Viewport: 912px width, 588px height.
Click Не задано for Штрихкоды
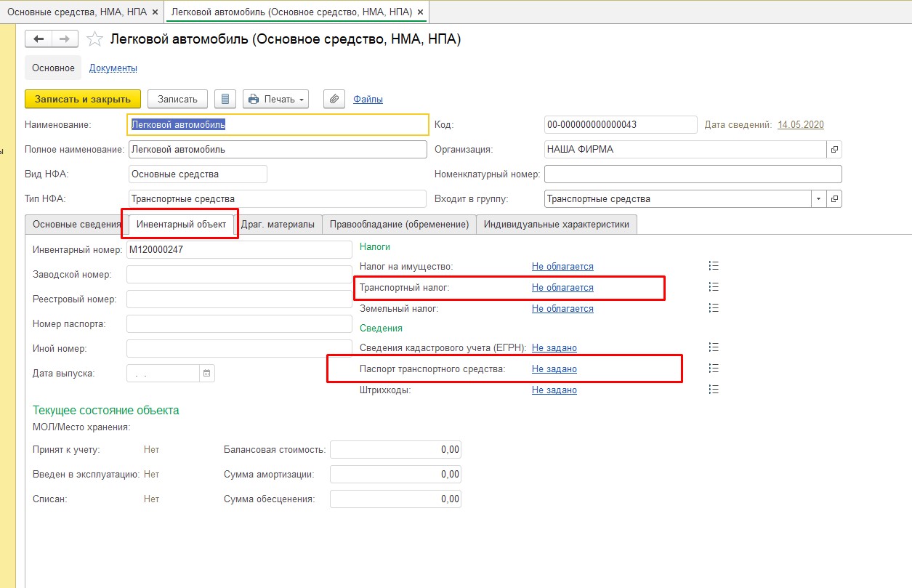point(554,390)
